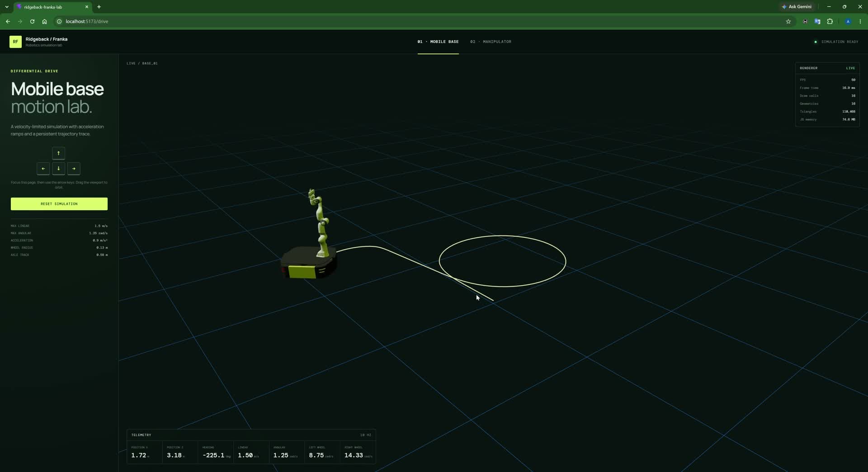Open the Chrome profile avatar
The width and height of the screenshot is (868, 472).
click(848, 21)
